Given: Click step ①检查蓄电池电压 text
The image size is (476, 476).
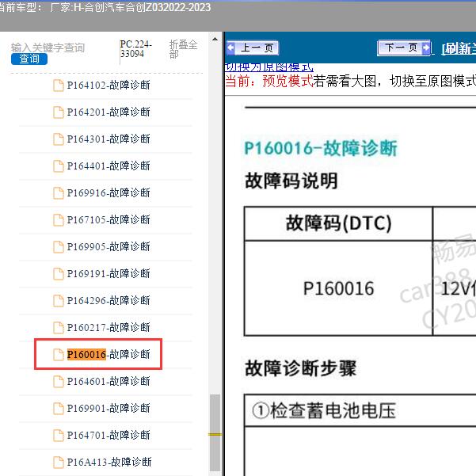Looking at the screenshot, I should click(x=324, y=411).
